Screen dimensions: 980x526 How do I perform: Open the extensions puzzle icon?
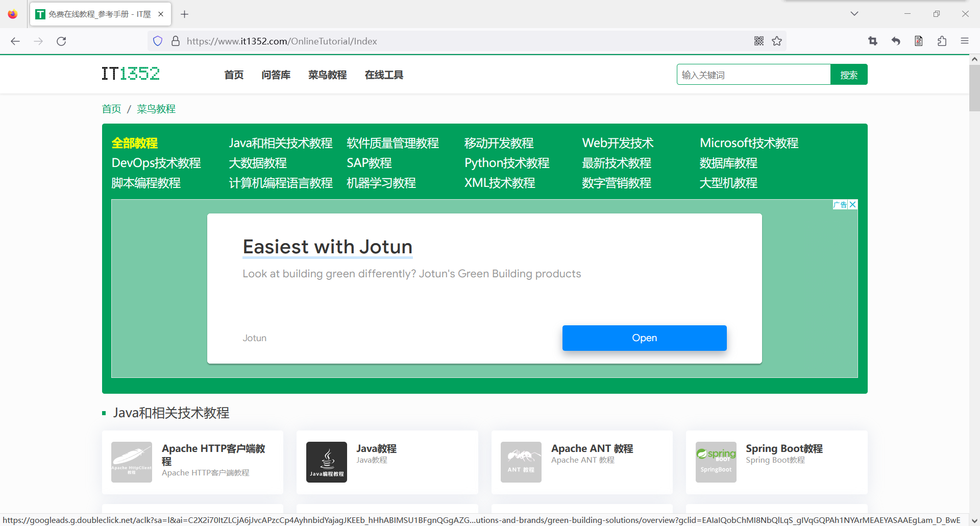point(942,41)
